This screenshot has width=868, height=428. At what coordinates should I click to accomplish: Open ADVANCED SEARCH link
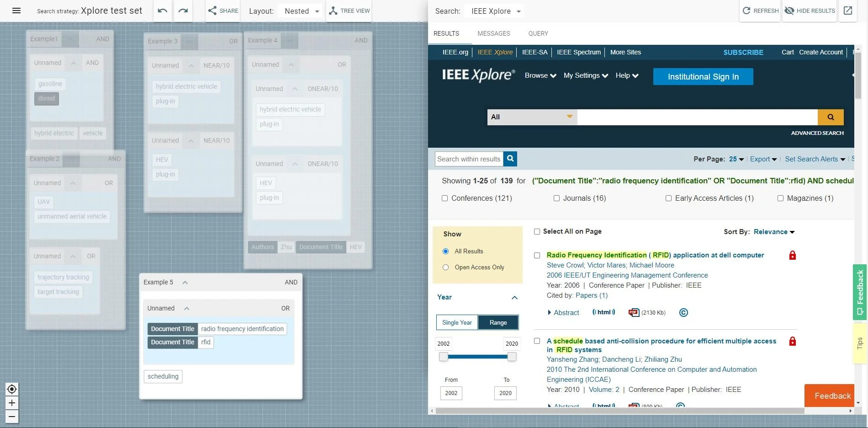817,133
